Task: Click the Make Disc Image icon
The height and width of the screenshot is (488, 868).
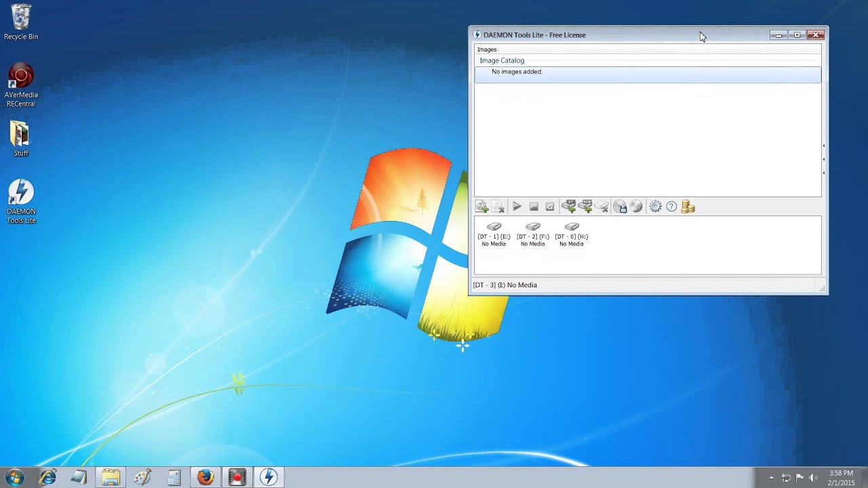Action: pyautogui.click(x=620, y=207)
